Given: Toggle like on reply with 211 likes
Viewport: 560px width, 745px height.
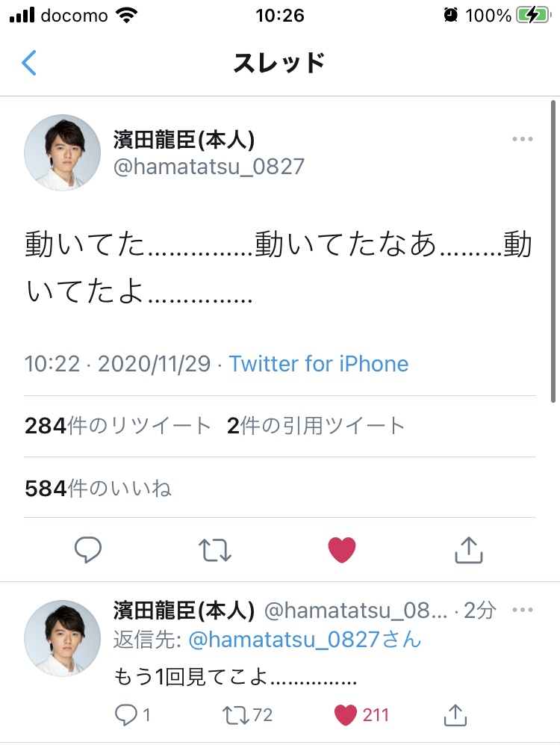Looking at the screenshot, I should coord(346,714).
